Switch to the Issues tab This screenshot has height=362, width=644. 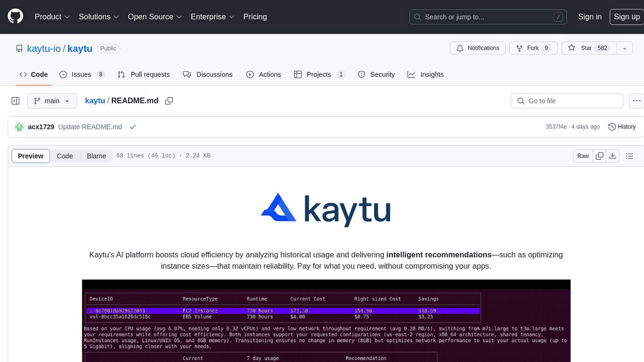coord(82,74)
